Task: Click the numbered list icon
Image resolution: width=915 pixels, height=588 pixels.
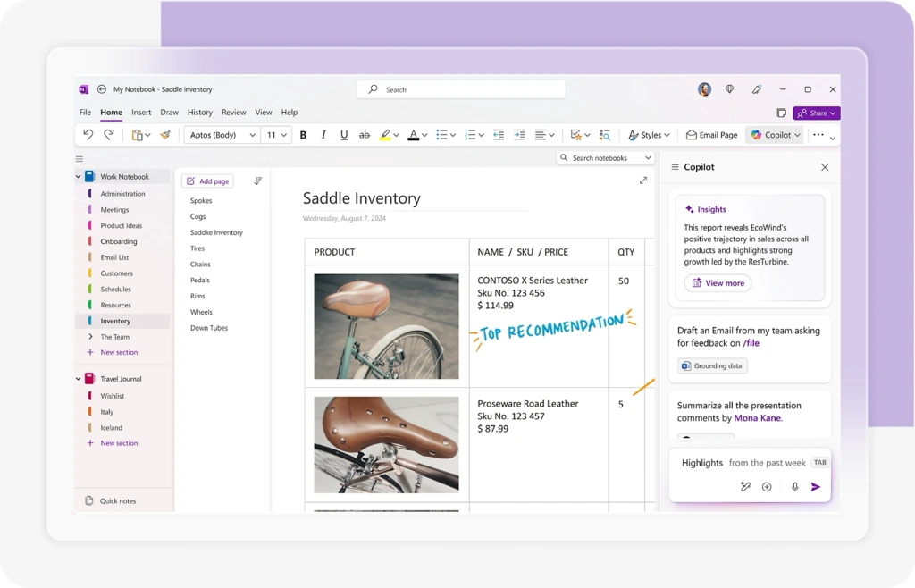Action: point(470,135)
